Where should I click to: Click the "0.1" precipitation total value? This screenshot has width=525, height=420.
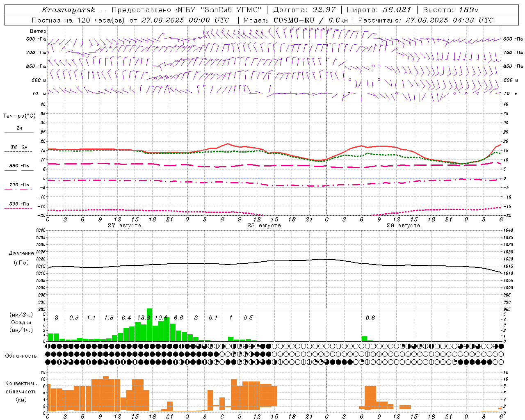coord(213,318)
